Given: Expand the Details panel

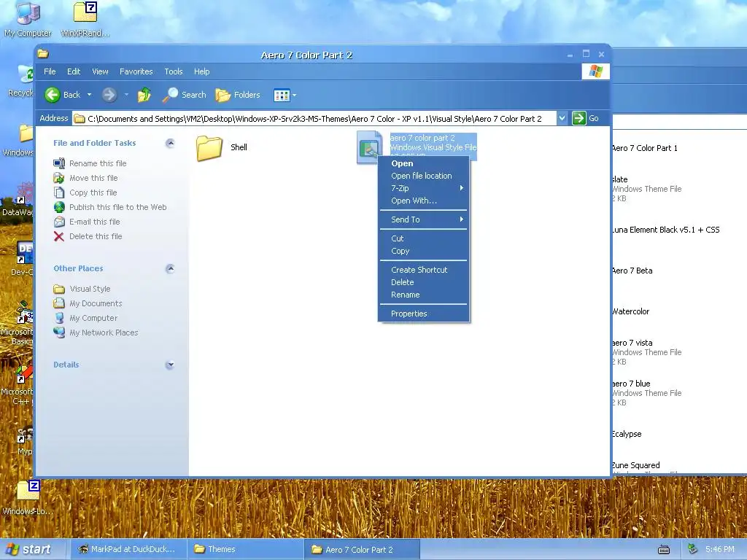Looking at the screenshot, I should point(169,365).
